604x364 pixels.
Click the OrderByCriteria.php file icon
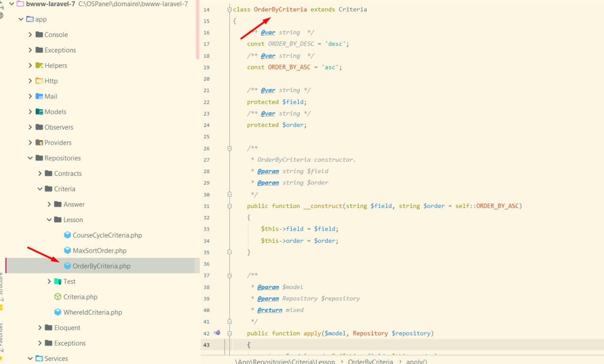click(x=67, y=266)
